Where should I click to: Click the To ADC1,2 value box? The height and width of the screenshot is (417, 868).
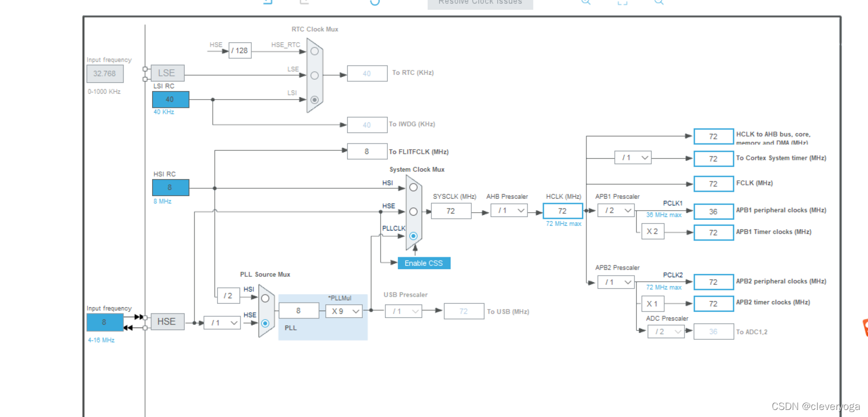pyautogui.click(x=714, y=331)
